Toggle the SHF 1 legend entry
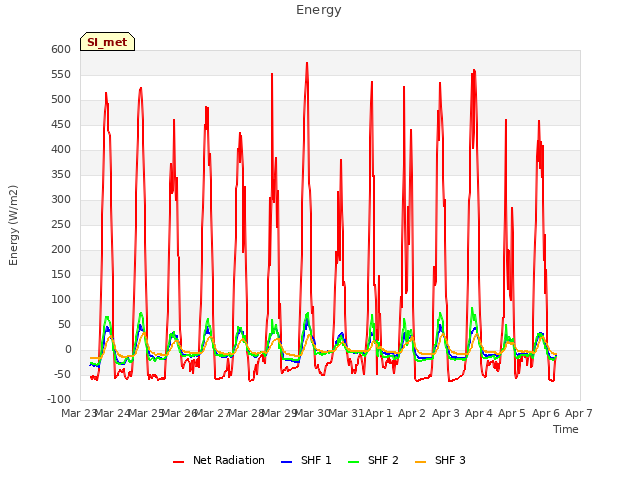640x480 pixels. point(306,460)
